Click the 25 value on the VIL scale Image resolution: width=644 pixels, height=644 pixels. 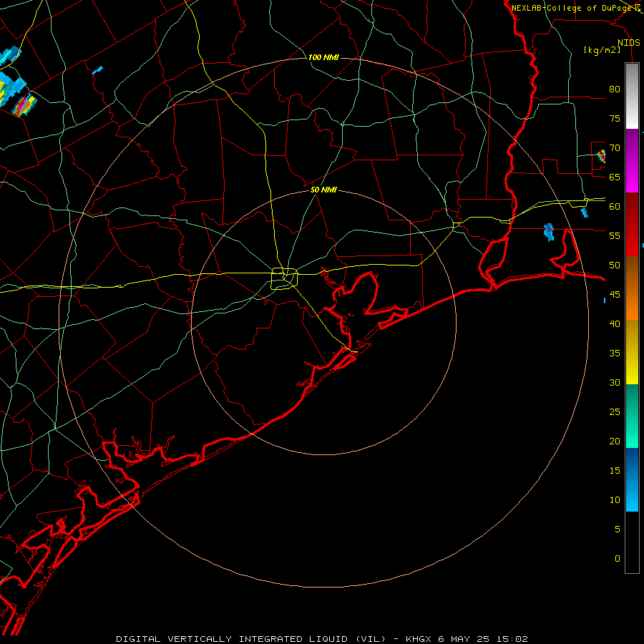(x=615, y=412)
